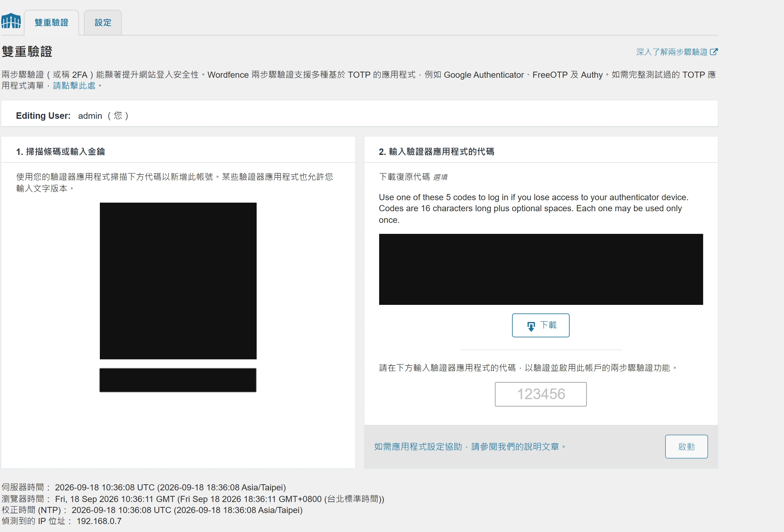This screenshot has height=532, width=784.
Task: Click the 請在下方輸入驗證器應用程式的代碼 instruction text
Action: [x=528, y=368]
